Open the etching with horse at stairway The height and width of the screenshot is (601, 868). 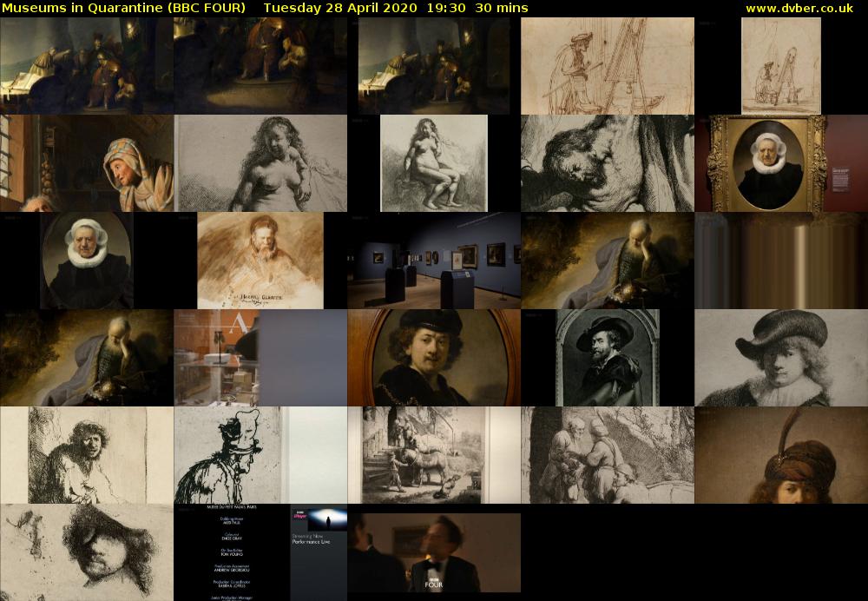click(434, 455)
